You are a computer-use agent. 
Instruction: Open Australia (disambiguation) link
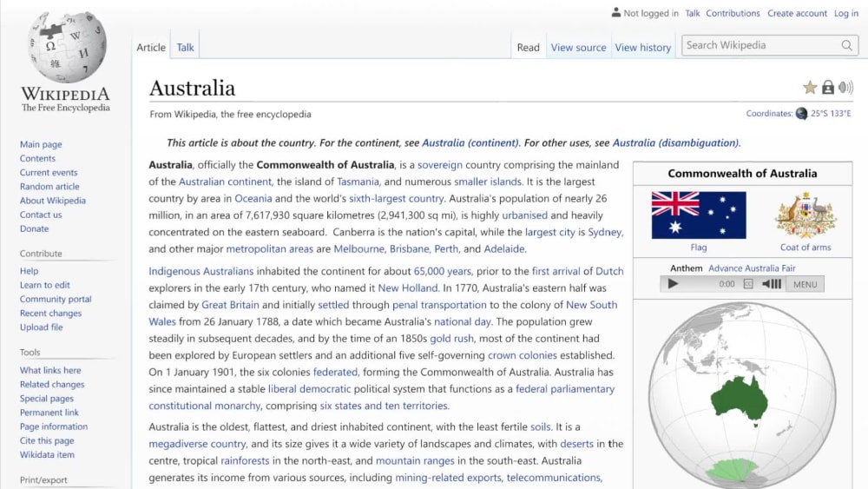pos(675,143)
